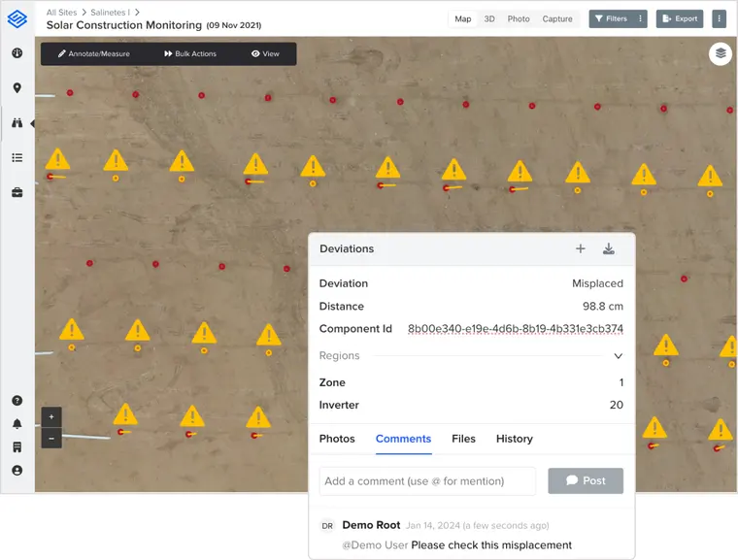This screenshot has height=560, width=738.
Task: Click the Export button
Action: click(x=680, y=18)
